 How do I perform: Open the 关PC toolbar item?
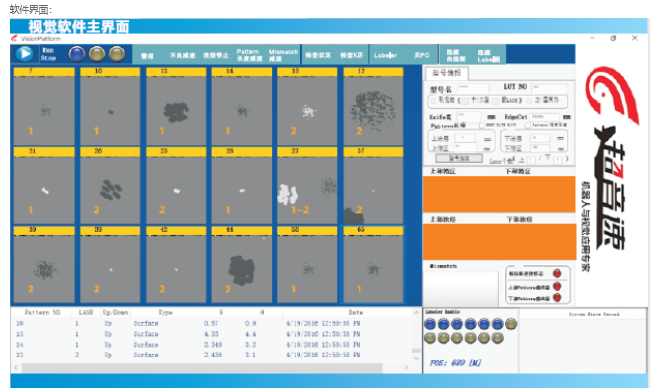pos(421,55)
